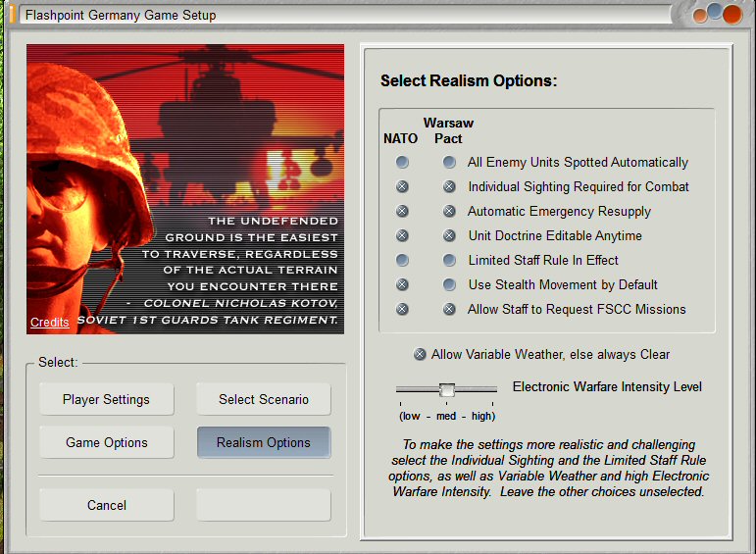Enable NATO Limited Staff Rule In Effect
Viewport: 756px width, 554px height.
(402, 261)
